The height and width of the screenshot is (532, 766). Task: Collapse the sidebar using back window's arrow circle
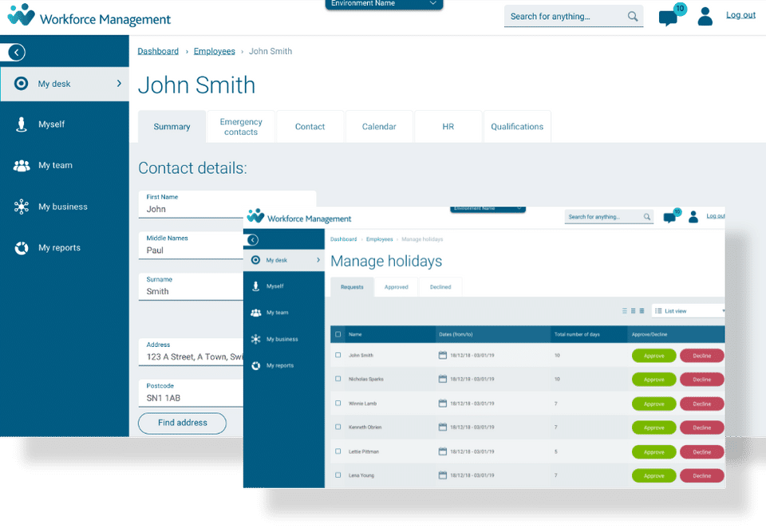[17, 53]
